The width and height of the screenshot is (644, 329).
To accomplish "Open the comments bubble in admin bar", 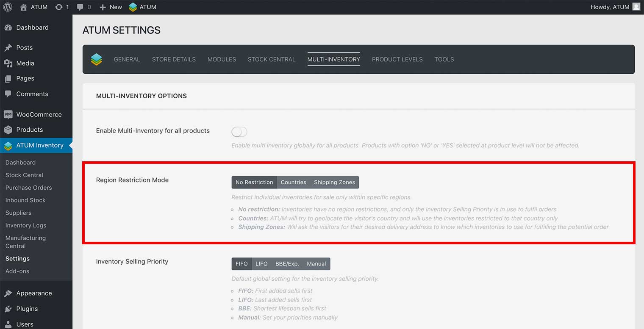I will (80, 7).
